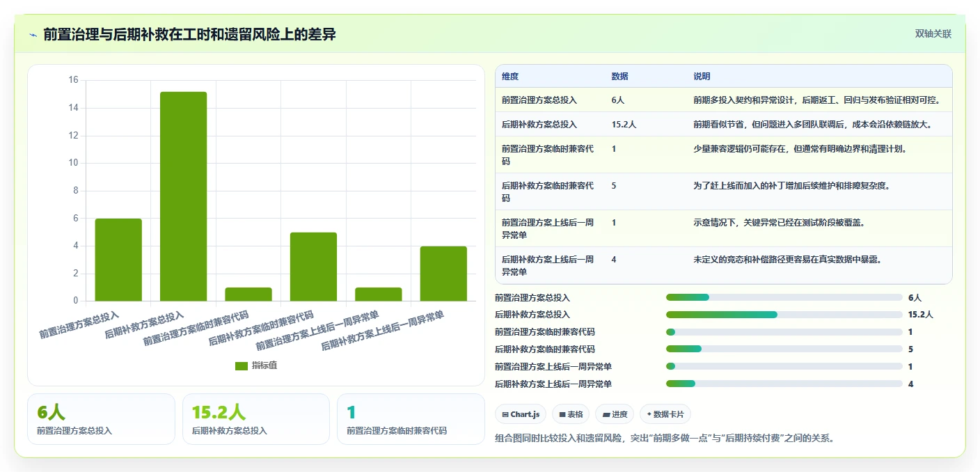980x472 pixels.
Task: Click the bar for 后期补救方案临时兼容代码
Action: [313, 267]
